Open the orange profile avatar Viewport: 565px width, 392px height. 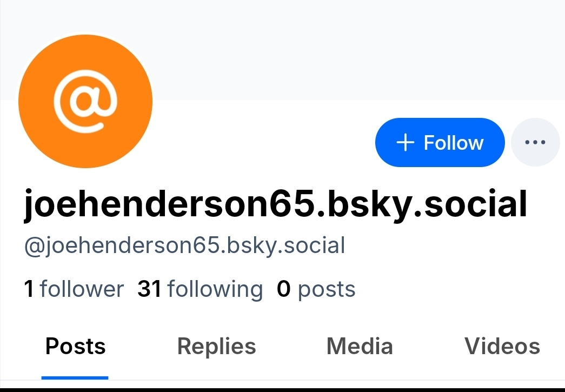click(85, 101)
